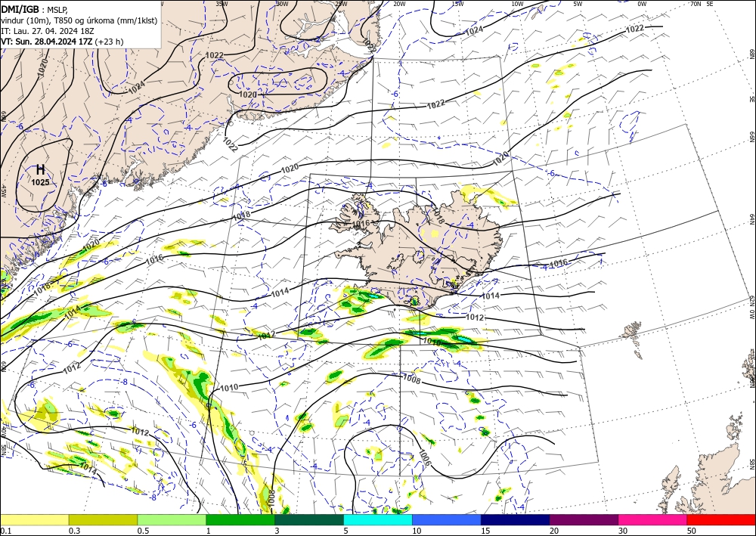Click the '10W' longitude label
Viewport: 756px width, 536px height.
(517, 4)
